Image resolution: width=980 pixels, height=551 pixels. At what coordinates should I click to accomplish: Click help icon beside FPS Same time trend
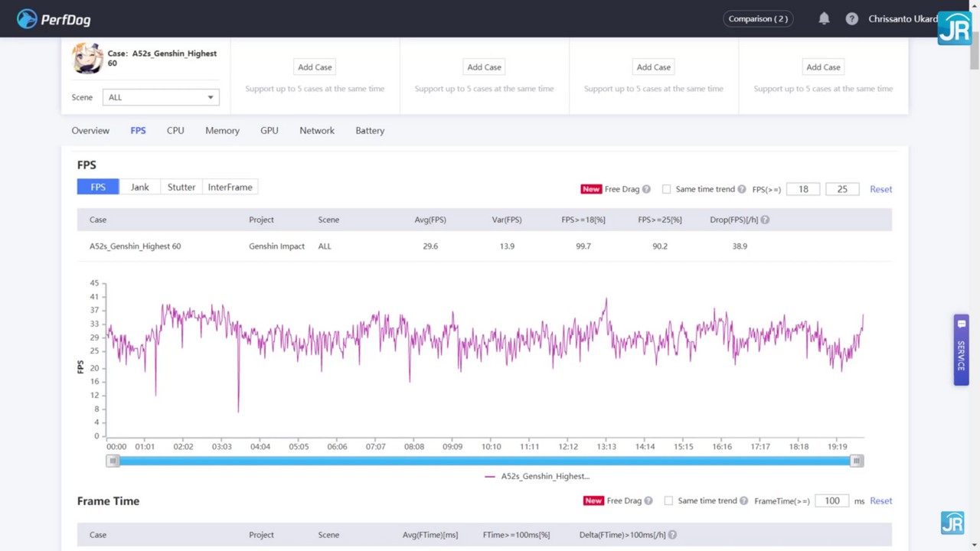[741, 189]
